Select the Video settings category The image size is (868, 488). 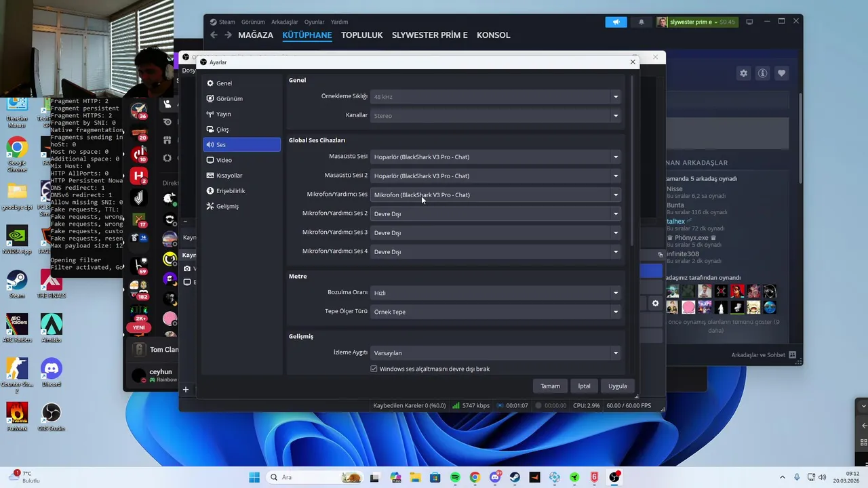click(x=241, y=160)
